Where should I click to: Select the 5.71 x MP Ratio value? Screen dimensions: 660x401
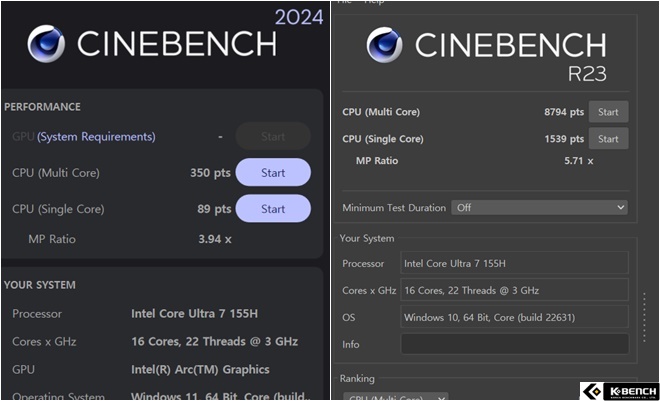[x=579, y=161]
